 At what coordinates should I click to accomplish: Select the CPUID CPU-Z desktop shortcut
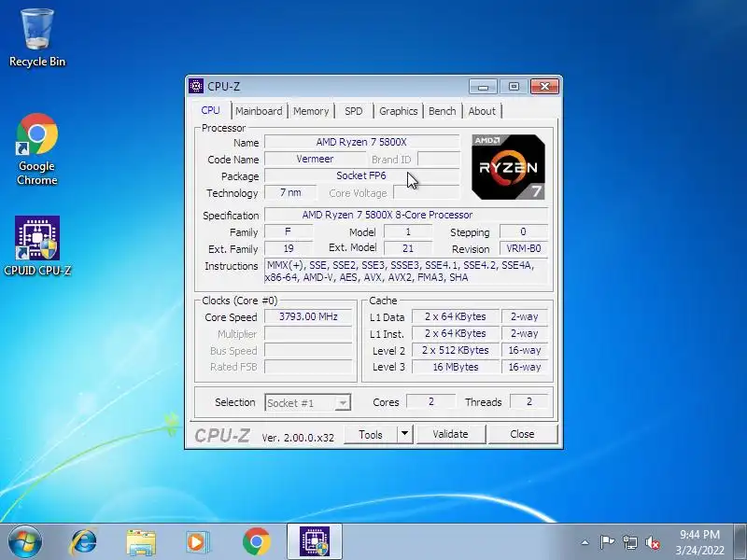(37, 246)
